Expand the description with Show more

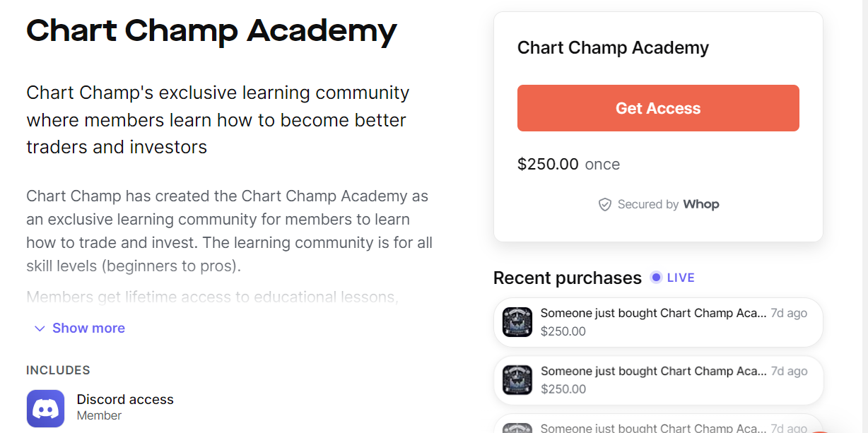[x=88, y=328]
